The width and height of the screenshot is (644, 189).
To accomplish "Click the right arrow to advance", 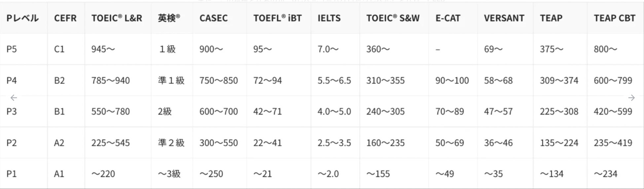I will [x=631, y=98].
